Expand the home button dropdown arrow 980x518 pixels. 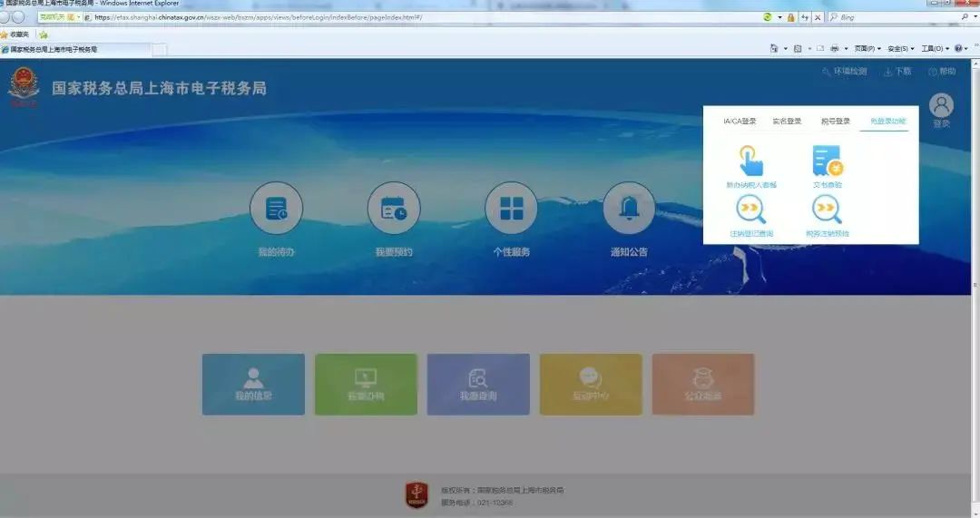(x=786, y=48)
